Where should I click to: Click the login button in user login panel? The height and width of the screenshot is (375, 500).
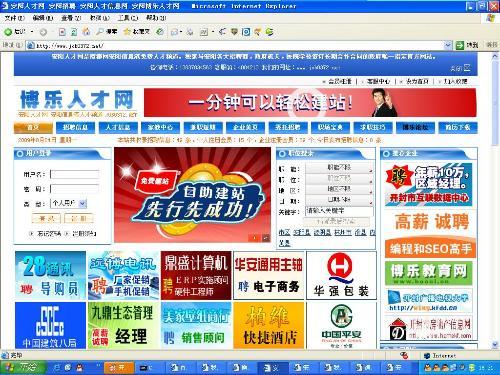click(x=46, y=218)
